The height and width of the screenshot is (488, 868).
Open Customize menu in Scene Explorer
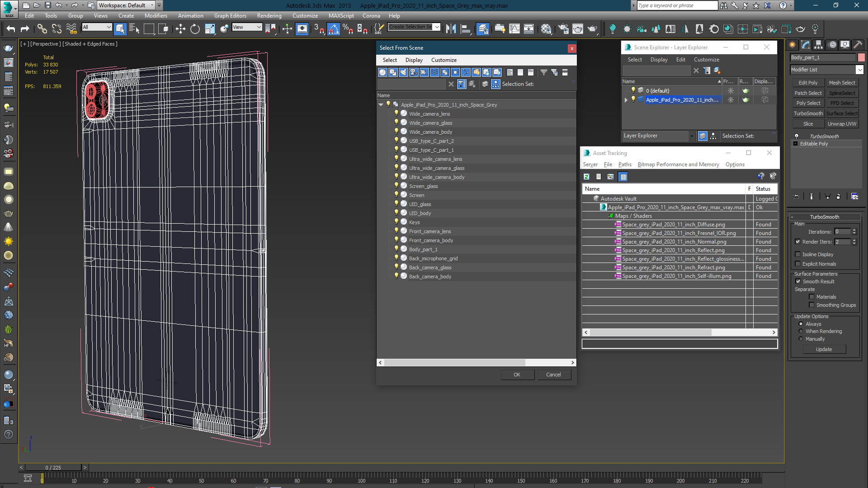point(707,60)
